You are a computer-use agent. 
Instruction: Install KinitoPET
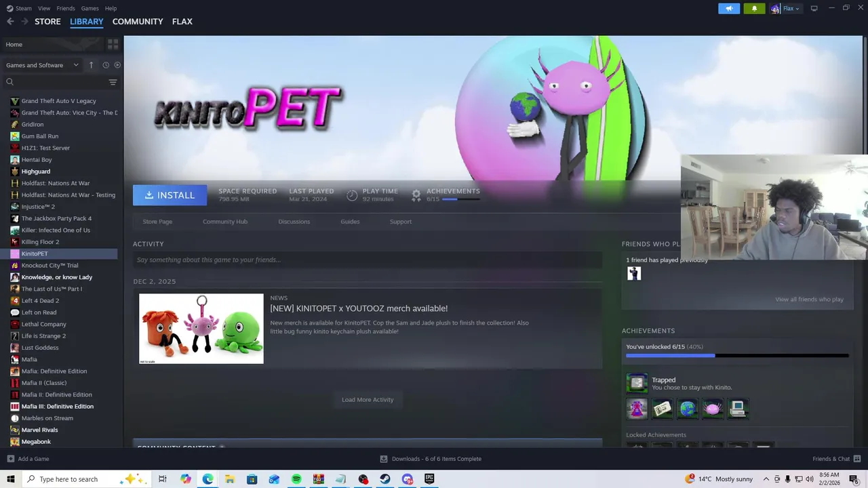click(x=170, y=195)
